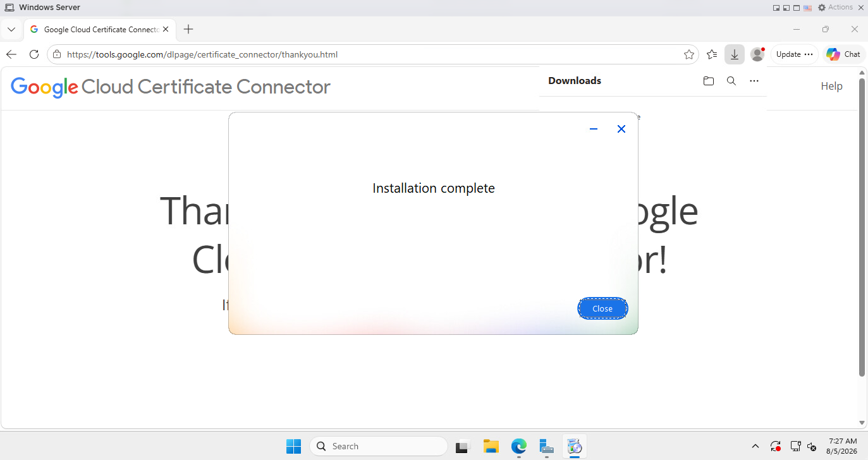Click the 'Installation complete' message text
868x460 pixels.
click(434, 188)
